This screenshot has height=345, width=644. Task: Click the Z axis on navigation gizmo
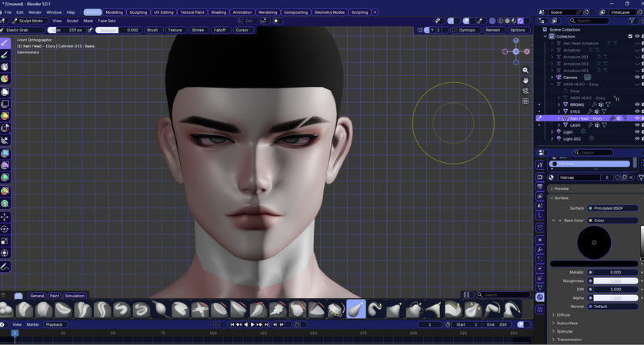(x=516, y=41)
